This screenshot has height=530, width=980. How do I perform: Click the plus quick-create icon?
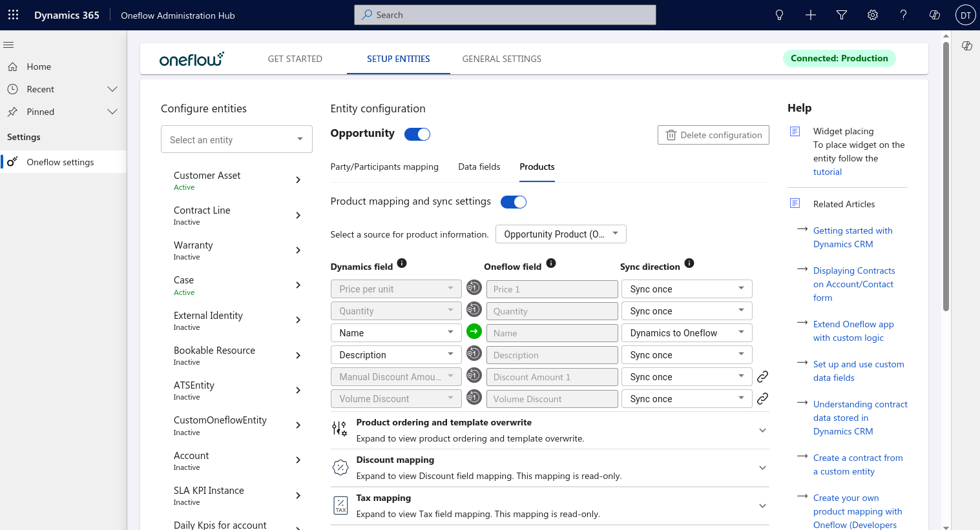(x=811, y=15)
